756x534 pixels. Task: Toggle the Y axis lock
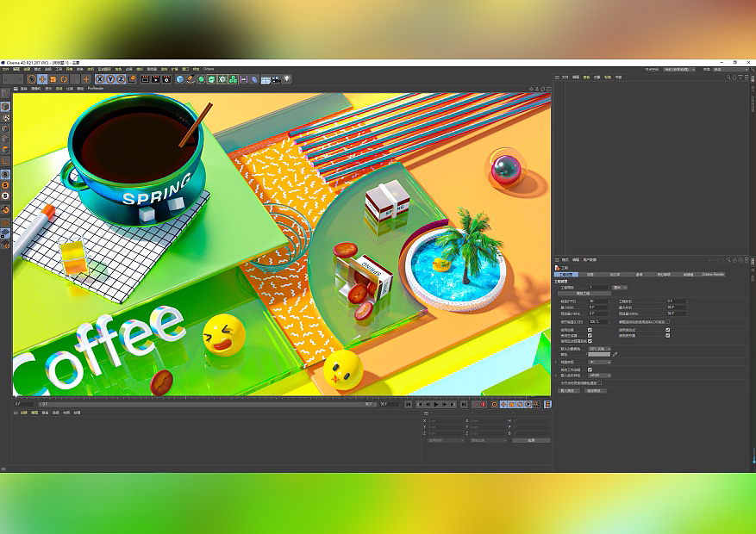(x=110, y=79)
